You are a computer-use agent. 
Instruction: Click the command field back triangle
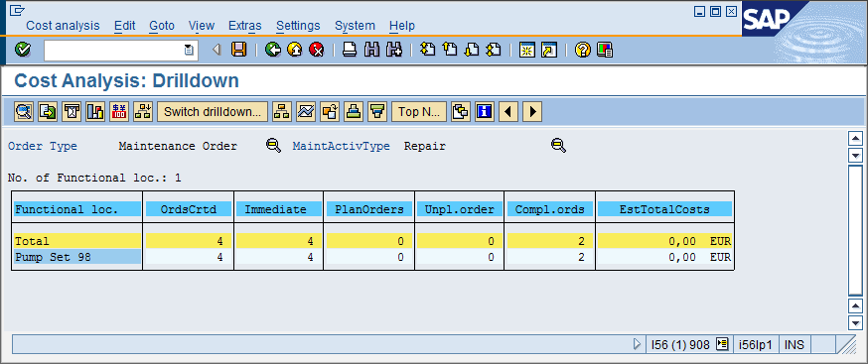(217, 50)
